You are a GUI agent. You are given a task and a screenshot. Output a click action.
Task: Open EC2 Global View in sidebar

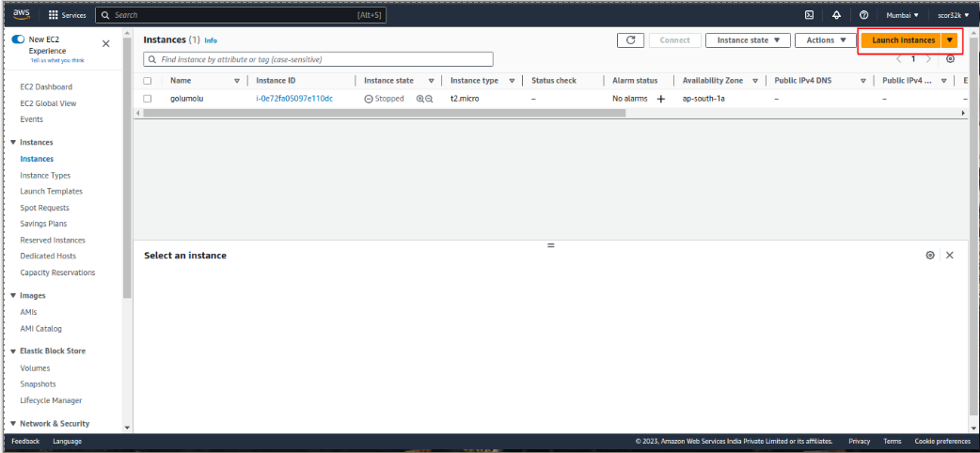coord(48,103)
